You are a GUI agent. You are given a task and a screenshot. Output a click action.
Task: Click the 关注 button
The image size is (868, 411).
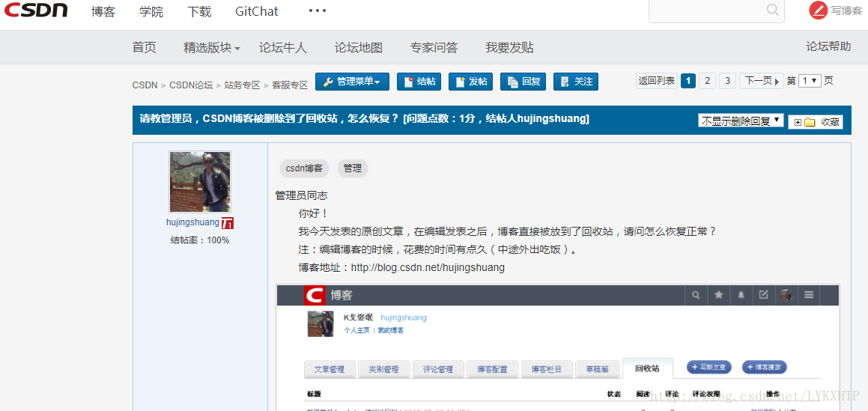(x=576, y=82)
